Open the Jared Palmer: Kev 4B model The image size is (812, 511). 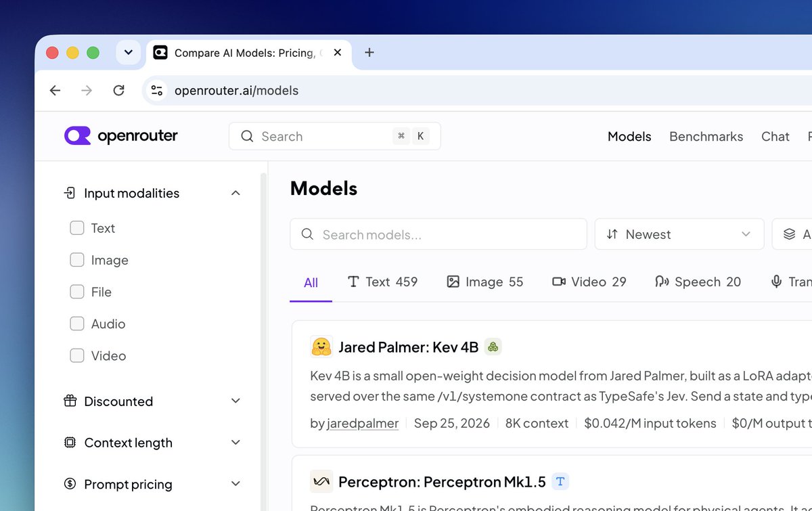tap(408, 347)
